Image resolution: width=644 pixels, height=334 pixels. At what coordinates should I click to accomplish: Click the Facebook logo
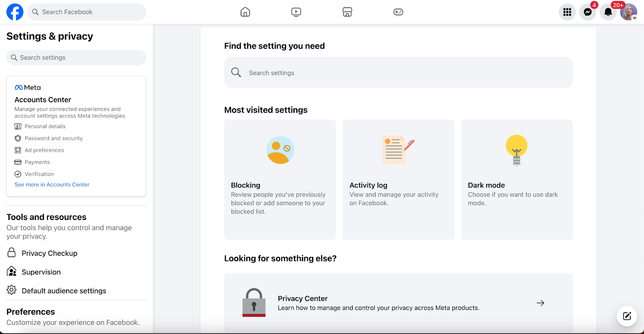pos(15,12)
